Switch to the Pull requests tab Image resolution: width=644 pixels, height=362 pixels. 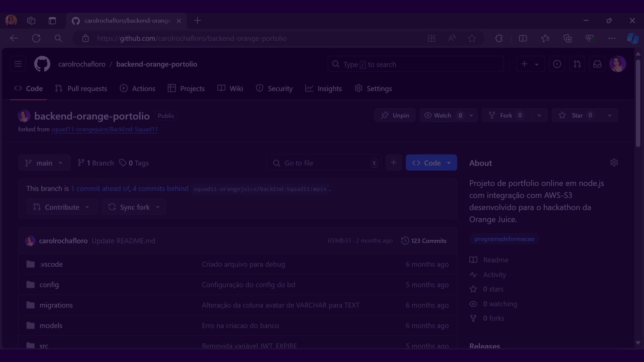pyautogui.click(x=81, y=88)
